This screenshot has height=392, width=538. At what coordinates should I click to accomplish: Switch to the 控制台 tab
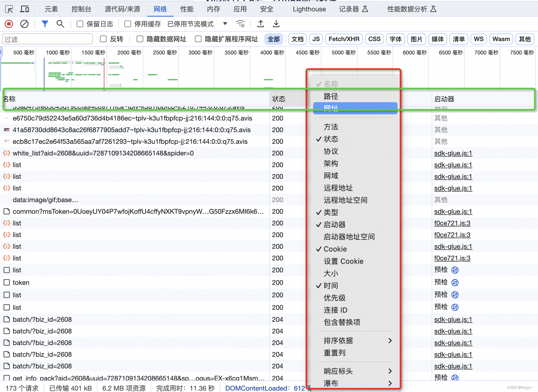[x=81, y=9]
